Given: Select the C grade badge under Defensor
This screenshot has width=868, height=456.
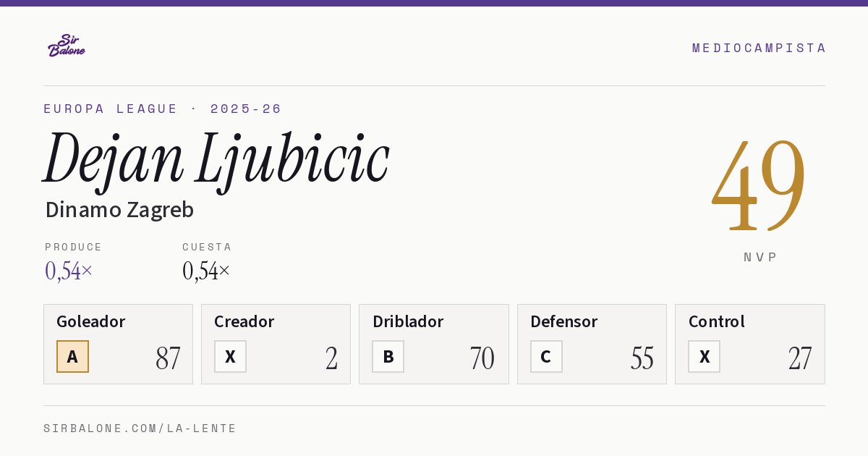Looking at the screenshot, I should click(x=546, y=356).
